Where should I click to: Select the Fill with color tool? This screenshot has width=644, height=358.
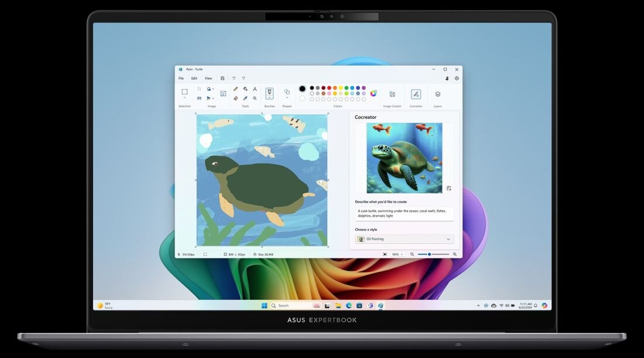pyautogui.click(x=245, y=89)
